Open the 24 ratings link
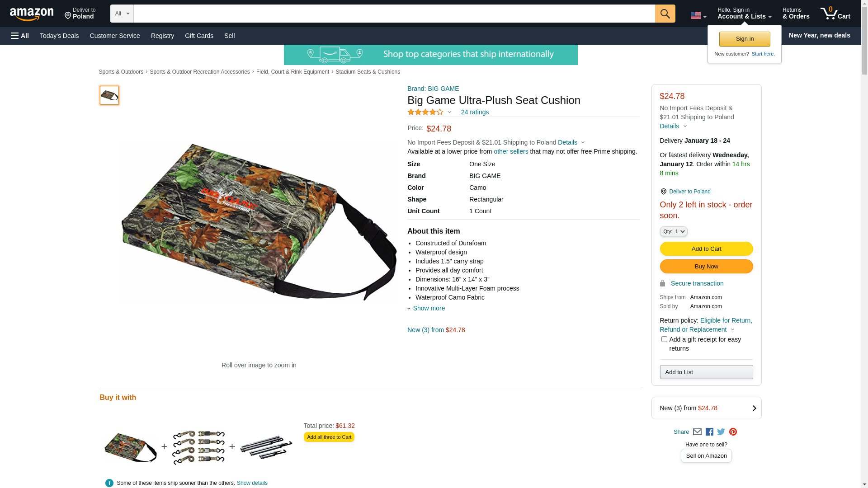This screenshot has width=868, height=488. (475, 112)
